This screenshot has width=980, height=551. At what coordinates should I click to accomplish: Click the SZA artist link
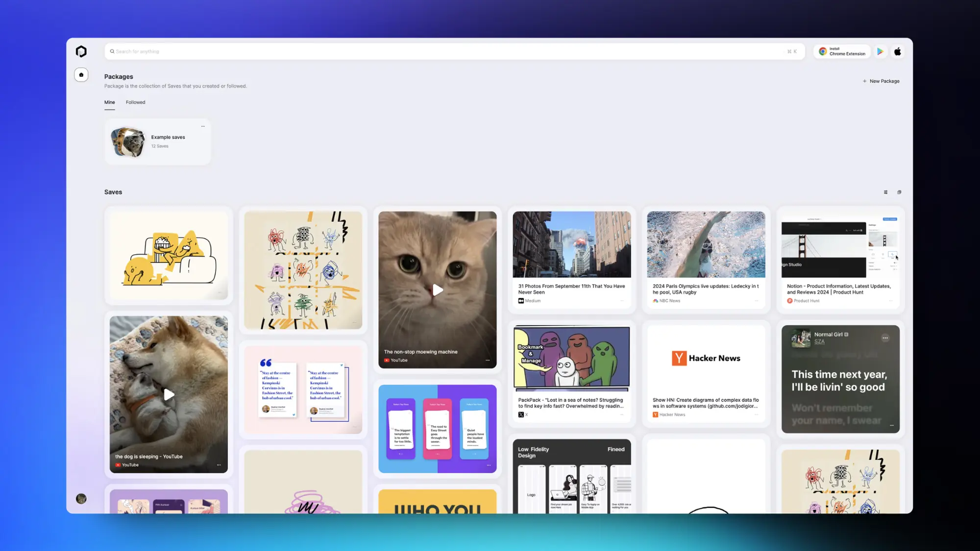pos(819,342)
